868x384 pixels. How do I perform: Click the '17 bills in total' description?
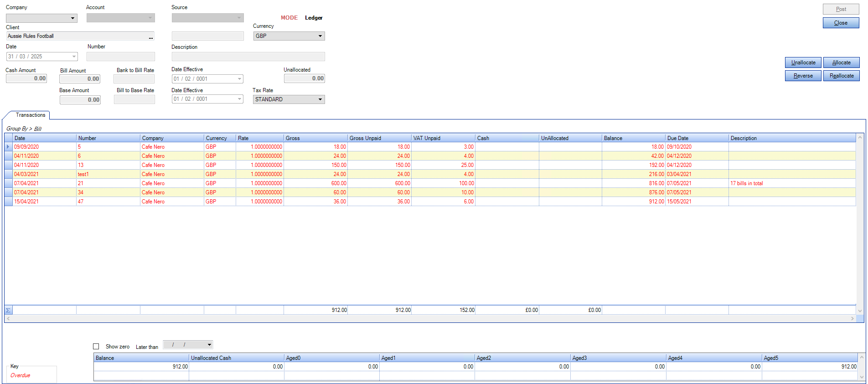746,183
